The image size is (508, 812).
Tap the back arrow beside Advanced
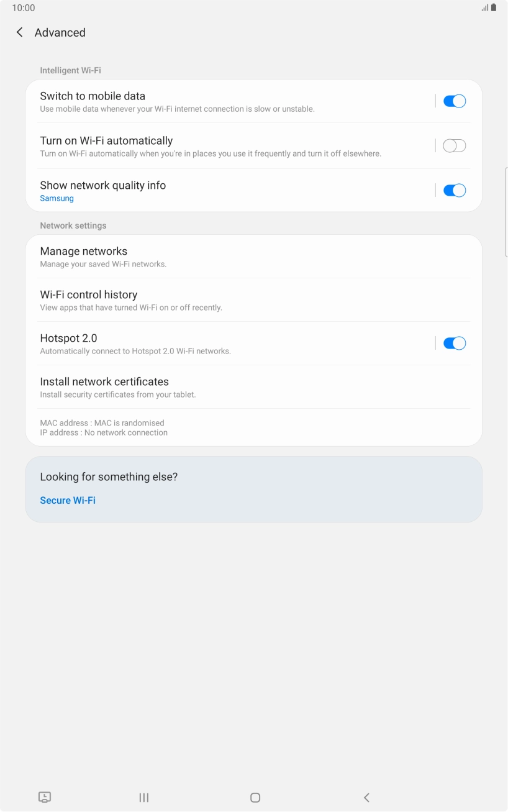[20, 32]
